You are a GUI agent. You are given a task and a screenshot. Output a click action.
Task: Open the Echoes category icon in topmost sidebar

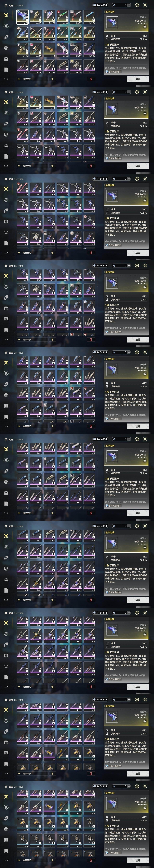point(6,26)
